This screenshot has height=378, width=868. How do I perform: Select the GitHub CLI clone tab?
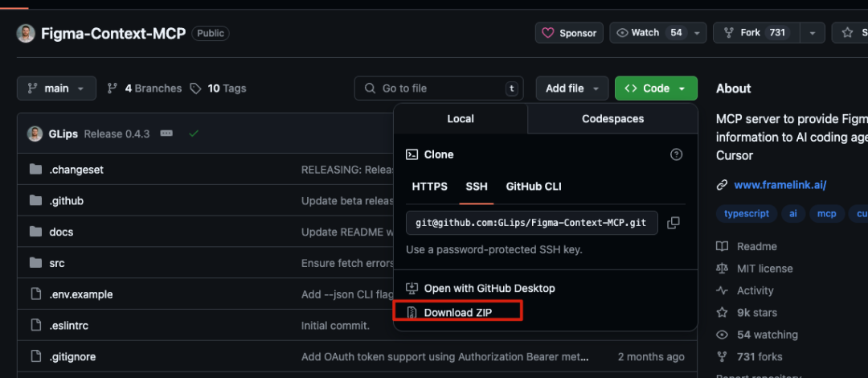pos(534,187)
